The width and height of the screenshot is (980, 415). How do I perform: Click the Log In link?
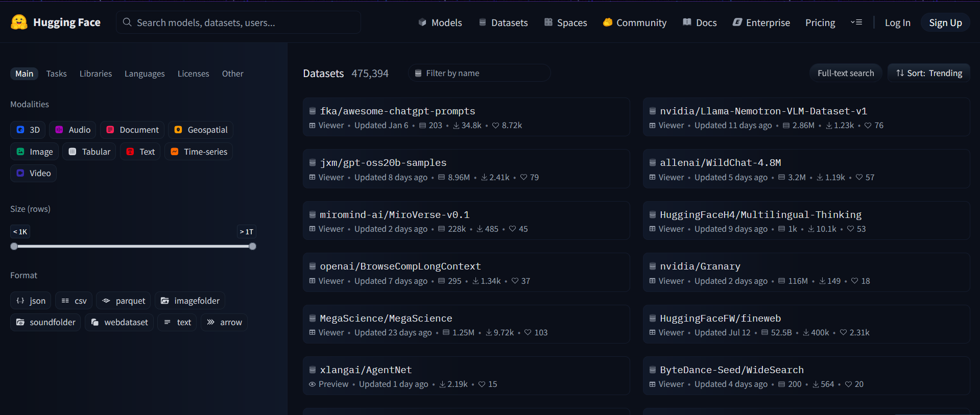click(897, 22)
